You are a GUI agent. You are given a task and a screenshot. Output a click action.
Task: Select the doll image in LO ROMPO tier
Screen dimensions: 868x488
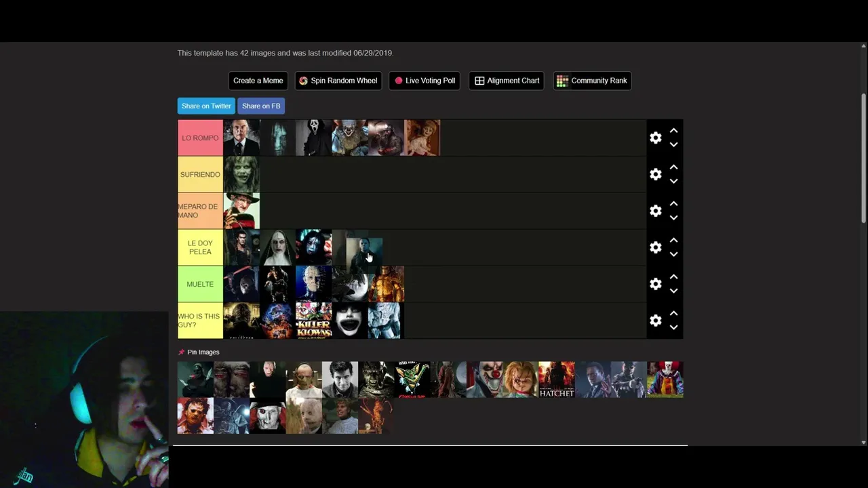[x=422, y=138]
